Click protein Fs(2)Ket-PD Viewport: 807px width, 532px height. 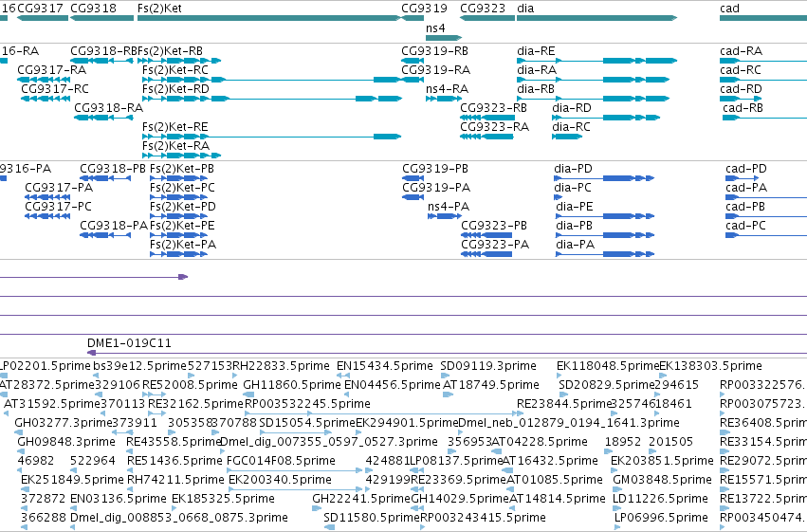[183, 207]
